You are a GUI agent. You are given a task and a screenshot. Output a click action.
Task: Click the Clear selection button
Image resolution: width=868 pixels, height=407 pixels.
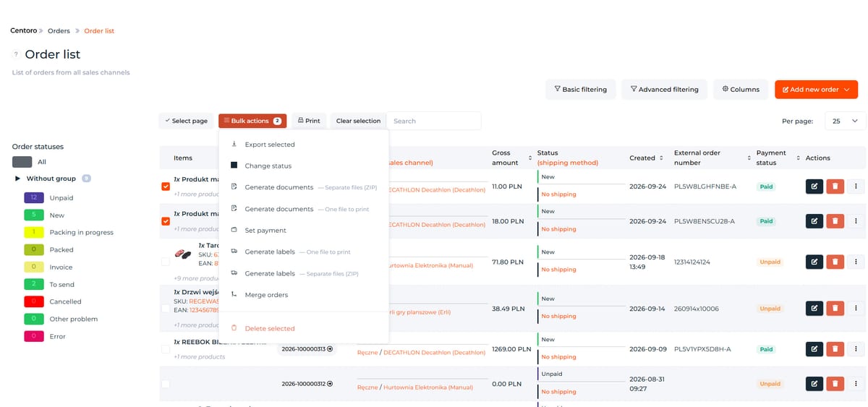[358, 121]
